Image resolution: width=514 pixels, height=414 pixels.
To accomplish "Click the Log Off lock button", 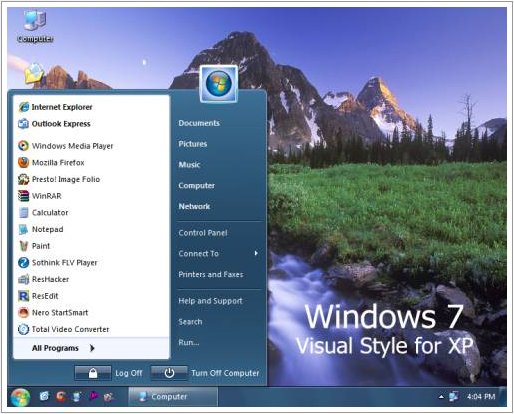I will (x=93, y=373).
